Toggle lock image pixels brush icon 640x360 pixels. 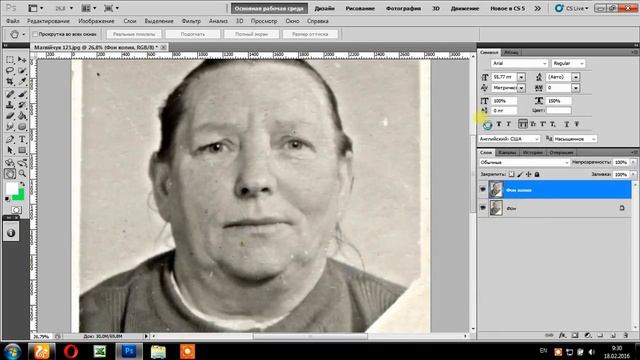(x=520, y=174)
